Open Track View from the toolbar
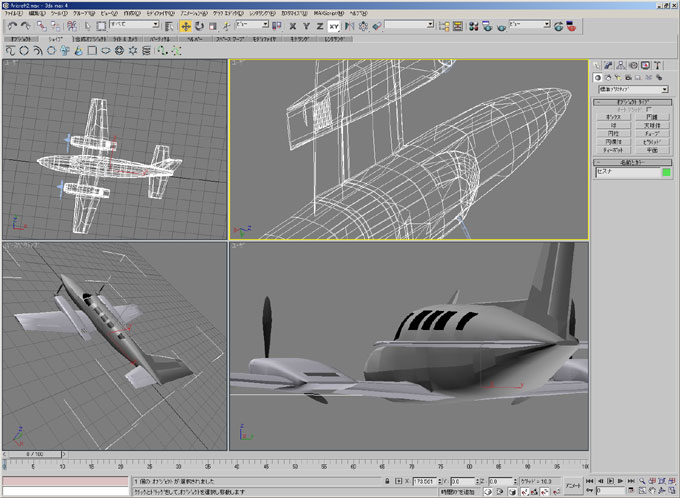The image size is (680, 498). coord(444,26)
